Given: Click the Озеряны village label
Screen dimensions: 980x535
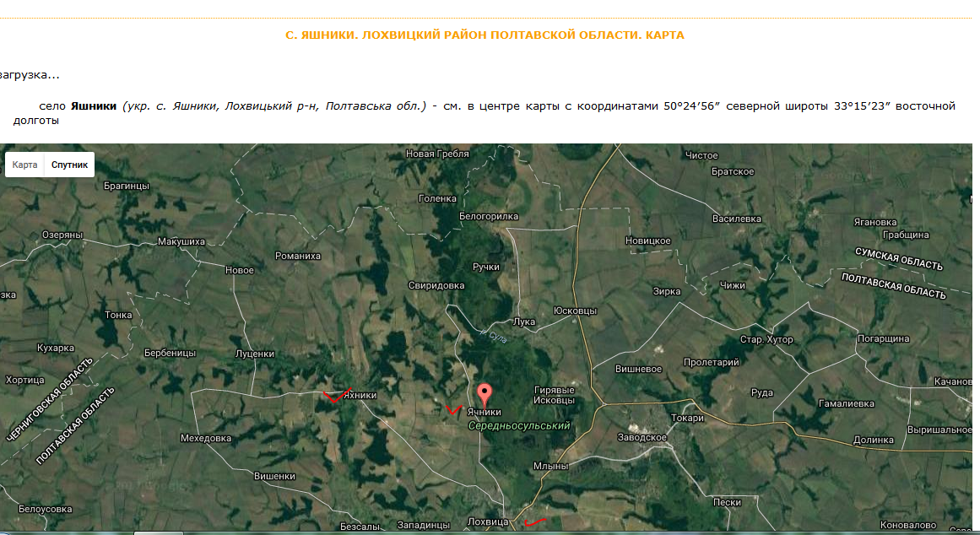Looking at the screenshot, I should pyautogui.click(x=62, y=235).
